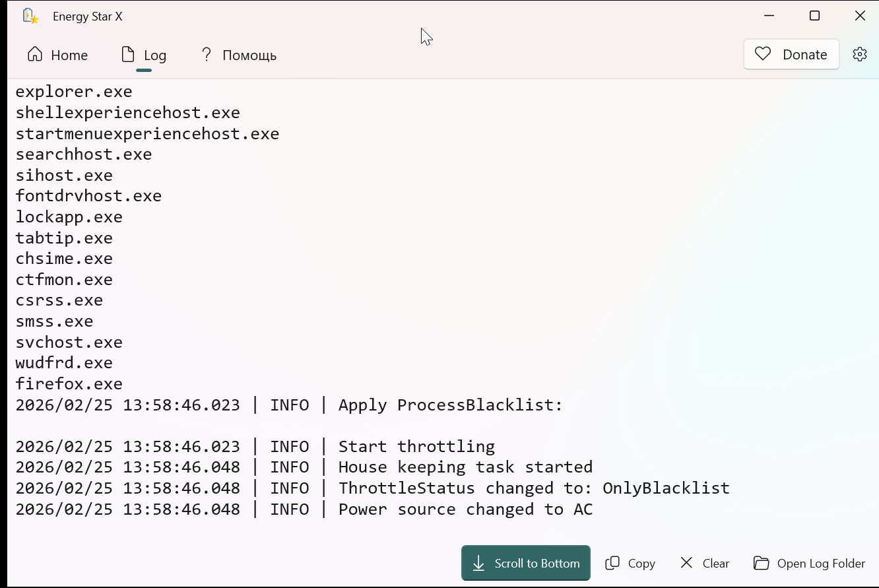
Task: Open settings with the gear icon
Action: (859, 55)
